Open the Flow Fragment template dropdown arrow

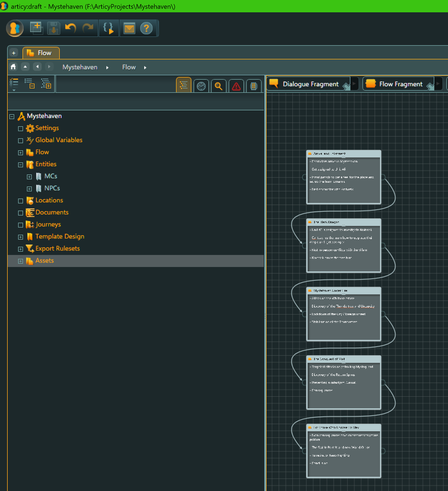tap(439, 84)
